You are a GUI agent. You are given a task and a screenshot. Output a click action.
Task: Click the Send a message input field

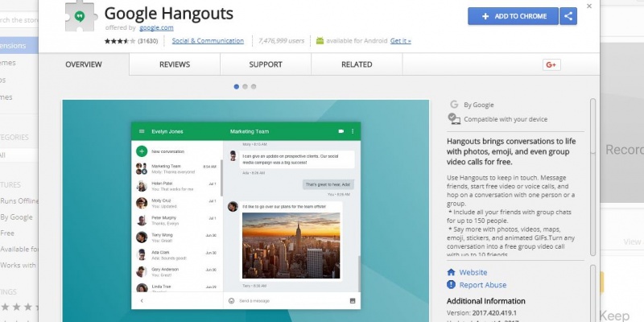tap(291, 300)
